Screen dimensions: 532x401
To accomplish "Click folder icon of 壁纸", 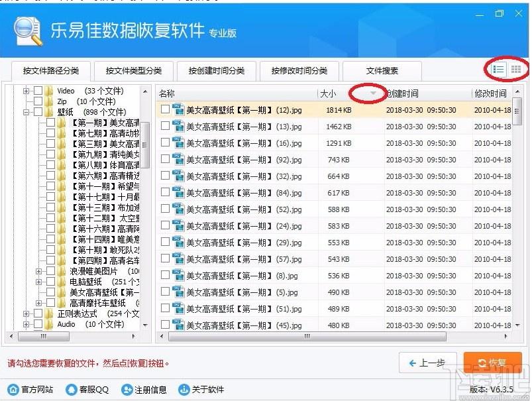I will pyautogui.click(x=49, y=112).
